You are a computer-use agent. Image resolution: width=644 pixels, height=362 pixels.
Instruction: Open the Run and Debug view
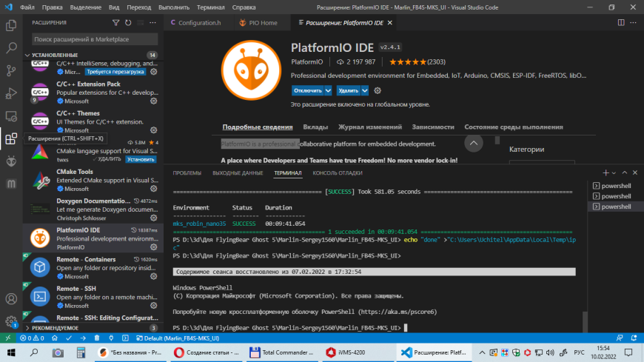tap(11, 93)
